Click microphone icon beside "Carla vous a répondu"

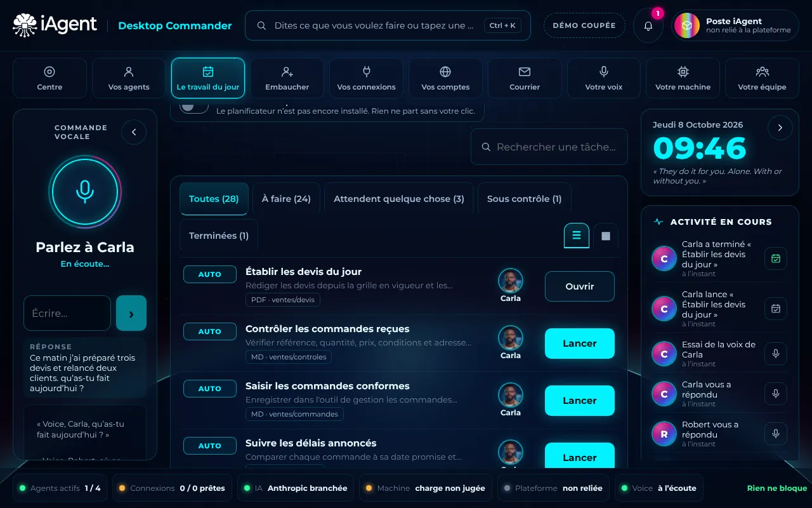[x=775, y=394]
